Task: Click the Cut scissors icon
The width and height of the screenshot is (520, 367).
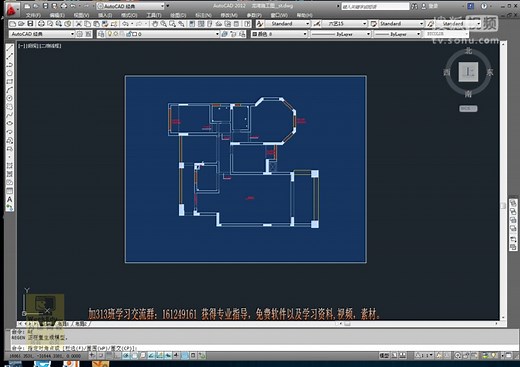Action: (x=79, y=24)
